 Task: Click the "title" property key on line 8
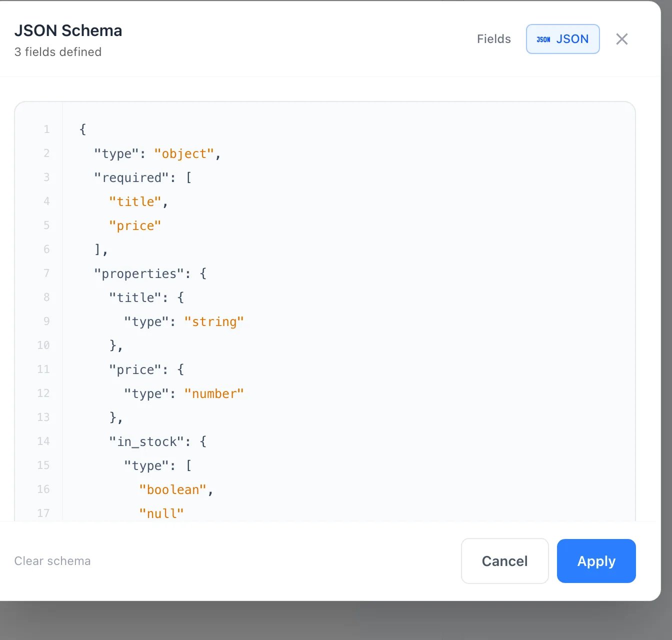[x=135, y=297]
